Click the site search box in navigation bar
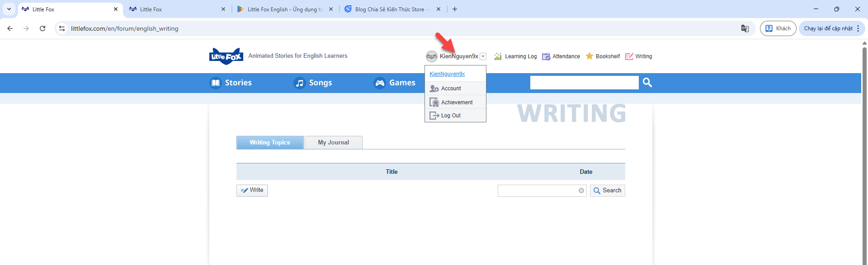The image size is (868, 265). click(584, 83)
